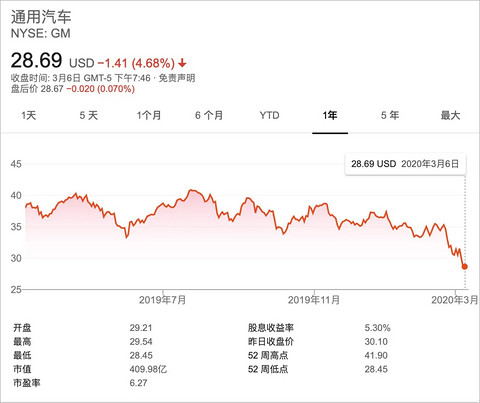This screenshot has height=403, width=480.
Task: Click the 2019年11月 axis marker
Action: pyautogui.click(x=314, y=300)
